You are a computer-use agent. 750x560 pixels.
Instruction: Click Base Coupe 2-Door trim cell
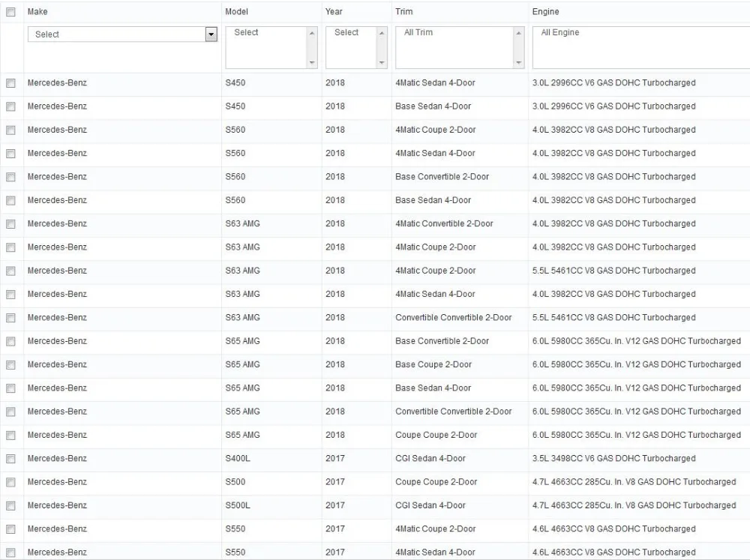[433, 364]
